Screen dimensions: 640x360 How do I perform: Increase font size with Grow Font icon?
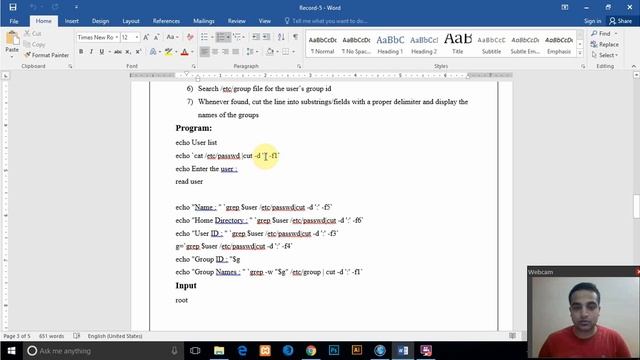point(146,37)
